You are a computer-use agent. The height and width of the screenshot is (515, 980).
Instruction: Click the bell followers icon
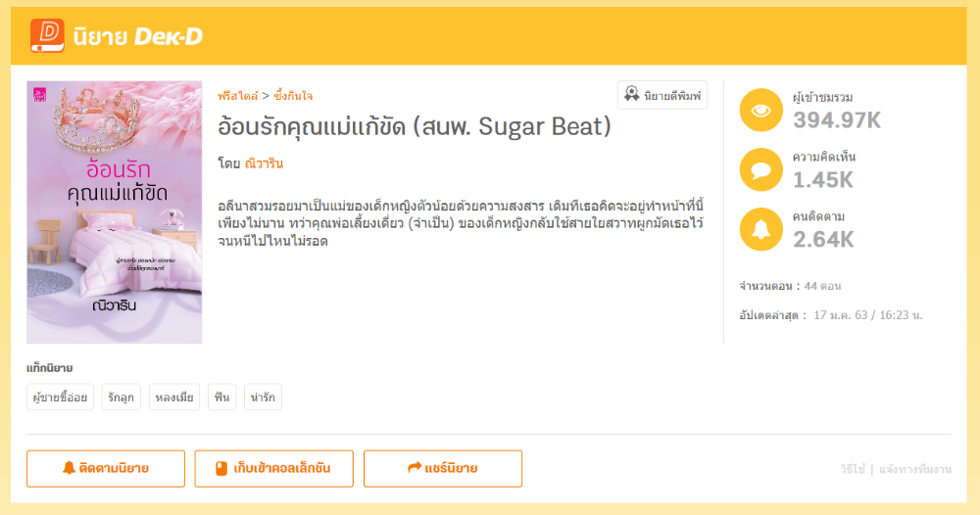pyautogui.click(x=760, y=229)
